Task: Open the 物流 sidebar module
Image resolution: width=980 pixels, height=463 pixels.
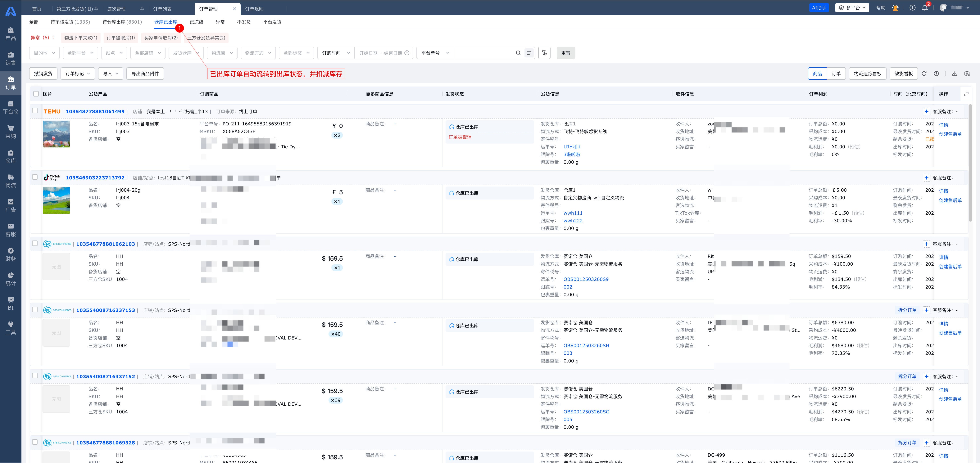Action: pyautogui.click(x=11, y=181)
